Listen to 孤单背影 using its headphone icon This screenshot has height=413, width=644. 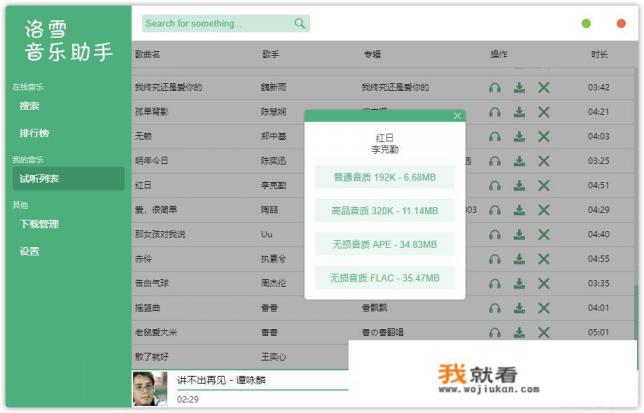pos(495,112)
